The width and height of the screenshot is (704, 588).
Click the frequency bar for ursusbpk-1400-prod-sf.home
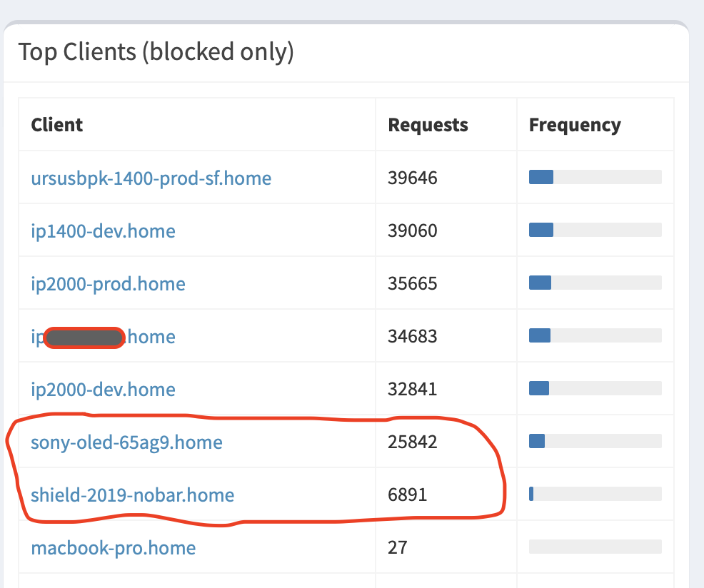(595, 177)
